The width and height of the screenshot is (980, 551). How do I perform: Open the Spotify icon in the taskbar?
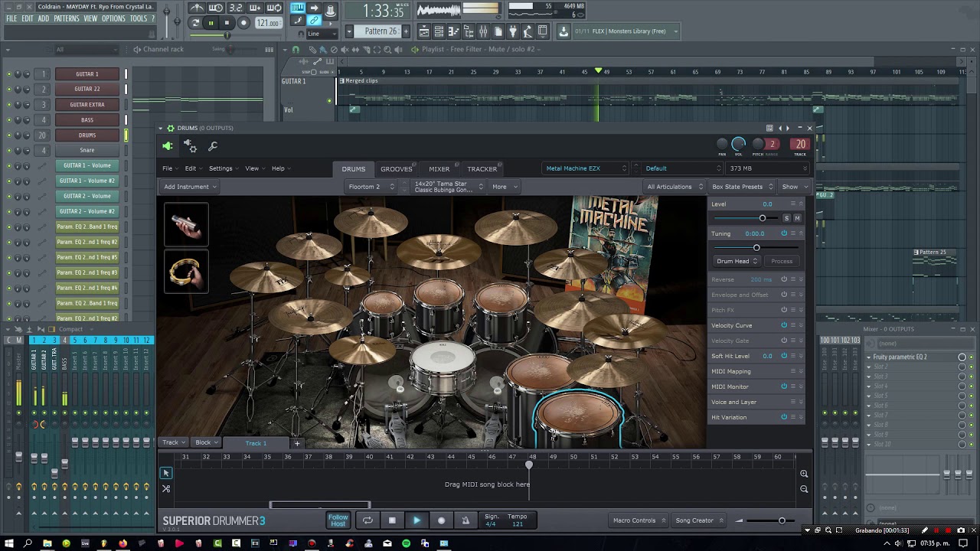406,543
